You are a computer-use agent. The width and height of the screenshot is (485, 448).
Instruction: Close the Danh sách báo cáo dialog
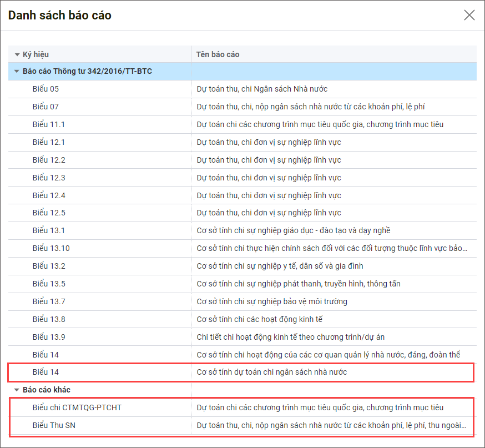click(469, 15)
